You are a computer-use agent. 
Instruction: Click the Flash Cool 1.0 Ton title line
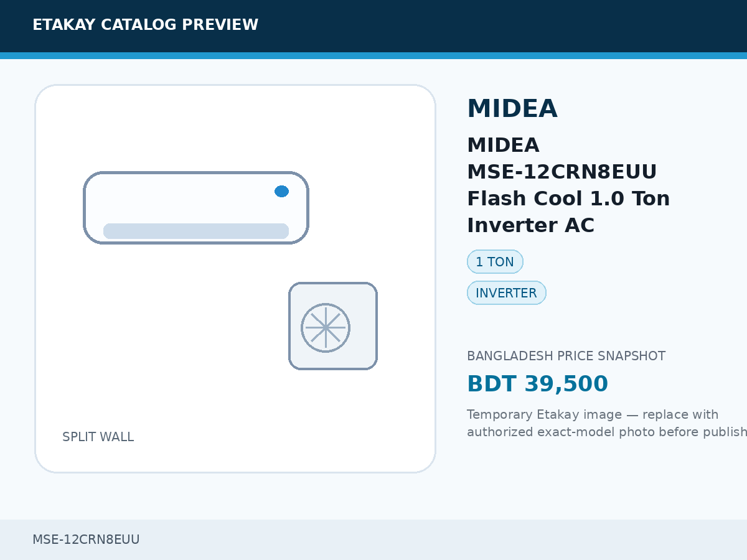click(x=568, y=198)
